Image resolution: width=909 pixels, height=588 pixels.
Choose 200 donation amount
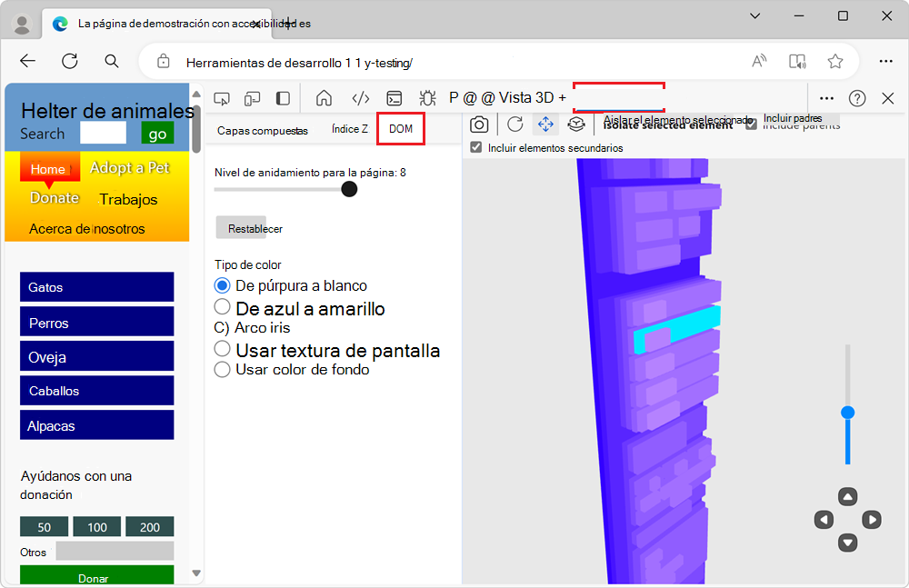[x=150, y=526]
